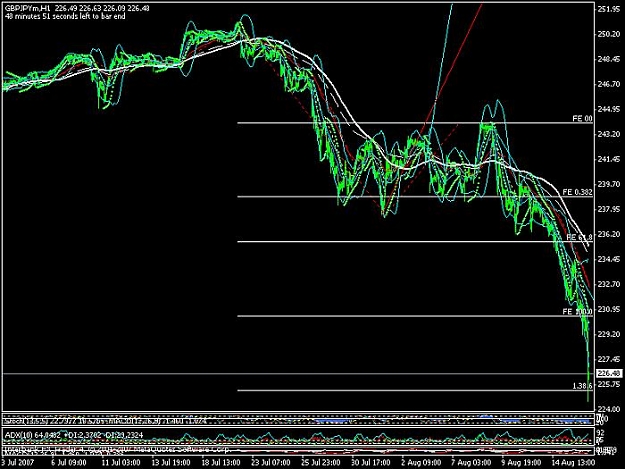Click the 14 Aug 13:00 time label
The width and height of the screenshot is (625, 469).
coord(573,463)
